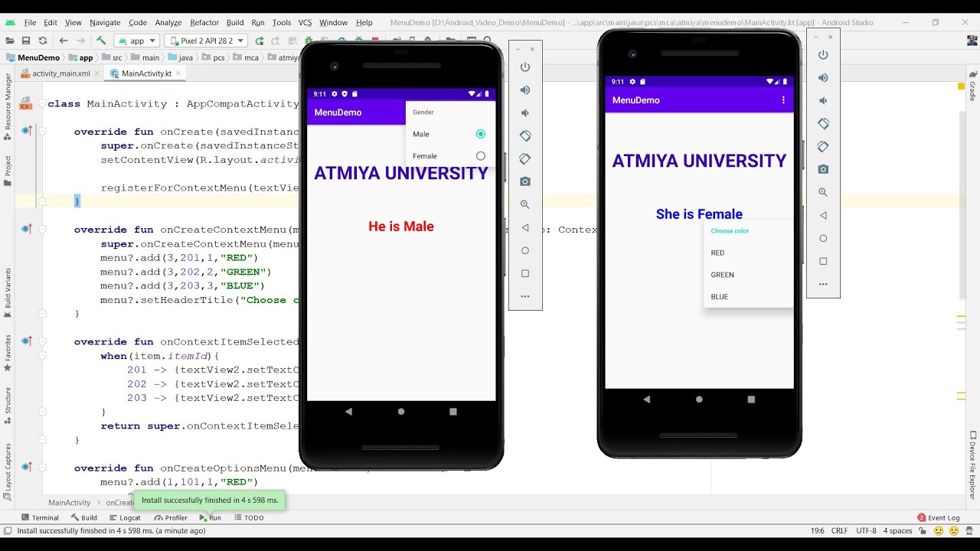Tap Android home key under He is Male screen
Viewport: 980px width, 551px height.
(x=401, y=412)
